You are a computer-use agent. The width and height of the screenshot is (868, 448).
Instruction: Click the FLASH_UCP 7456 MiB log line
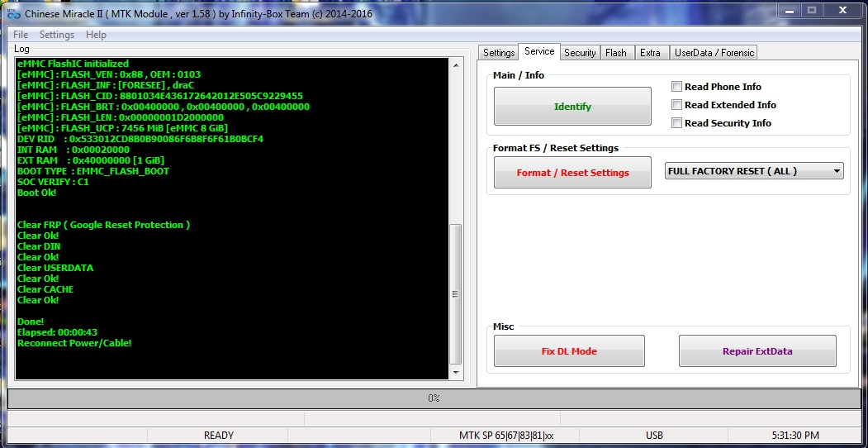coord(122,128)
